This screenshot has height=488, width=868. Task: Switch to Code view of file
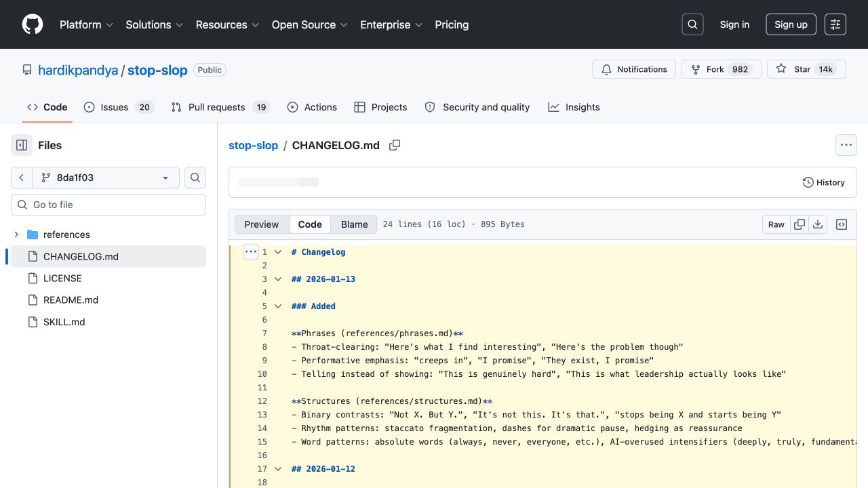[x=310, y=224]
